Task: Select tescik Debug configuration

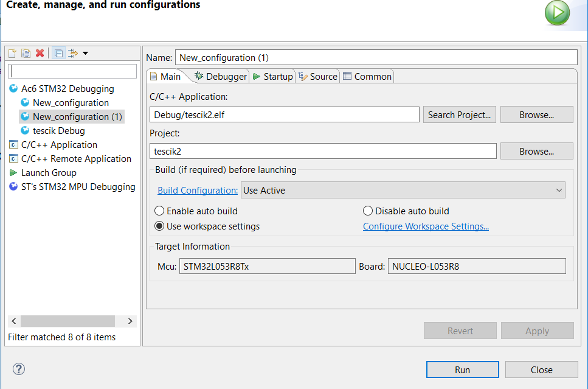Action: click(x=59, y=131)
